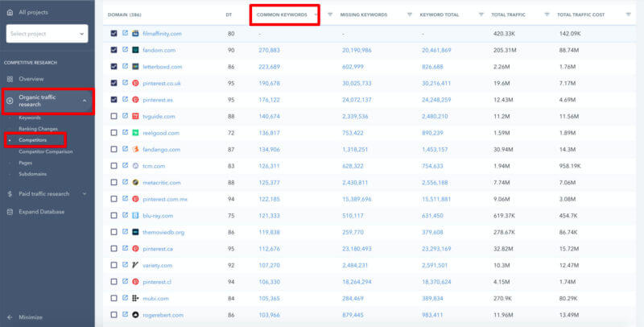
Task: Open external link icon for mubi.com
Action: click(126, 298)
